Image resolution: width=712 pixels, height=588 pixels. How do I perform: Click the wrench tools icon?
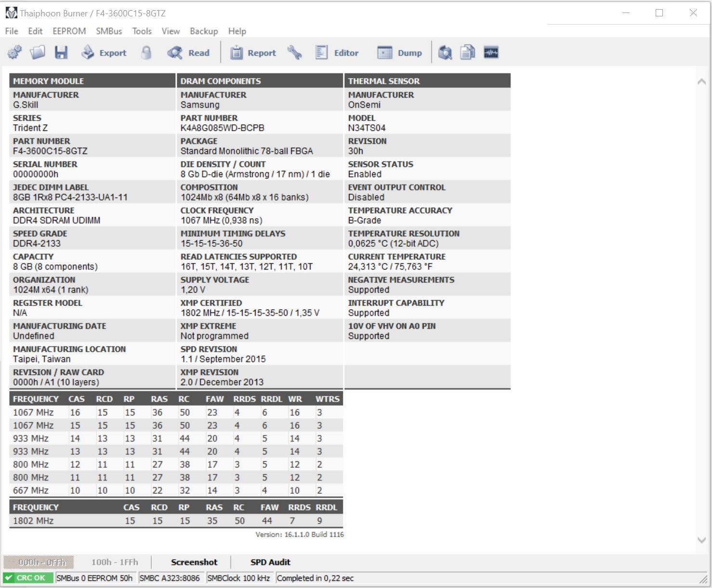point(295,52)
